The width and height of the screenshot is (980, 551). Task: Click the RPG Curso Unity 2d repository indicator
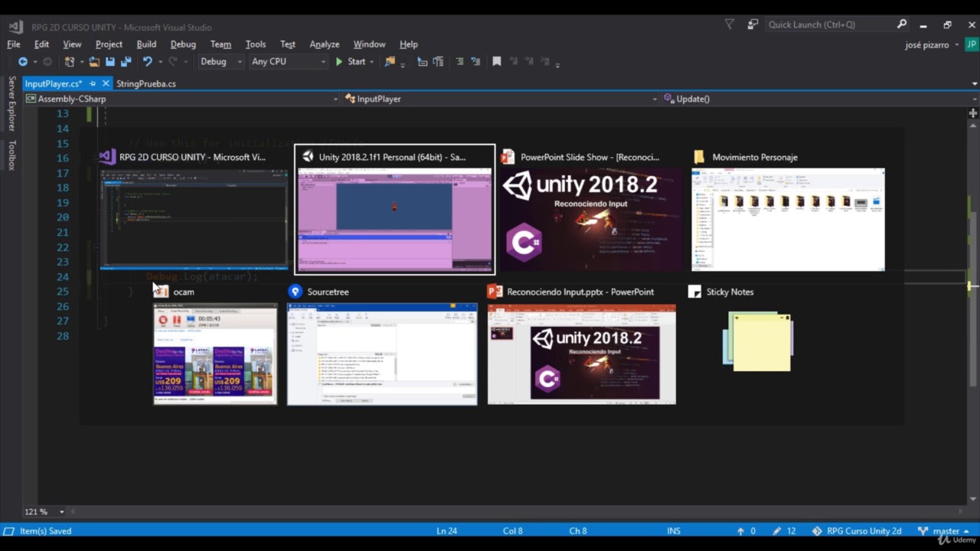pyautogui.click(x=857, y=531)
